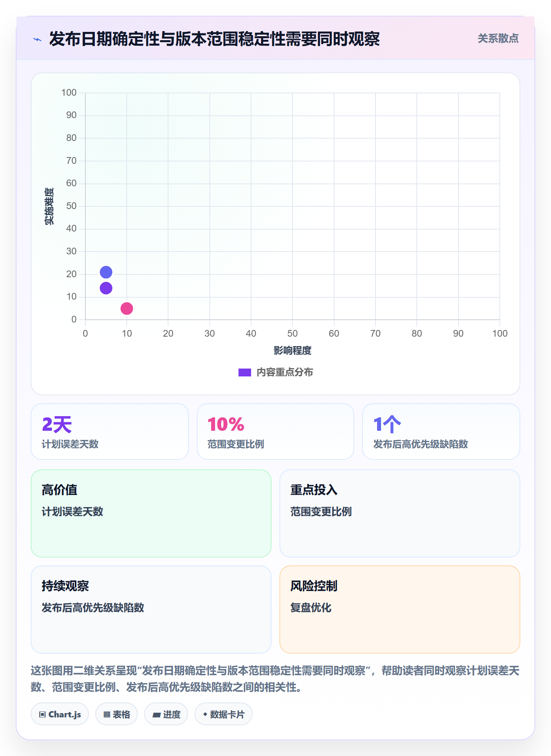This screenshot has width=551, height=756.
Task: Click the Chart.js tag chip
Action: 60,714
